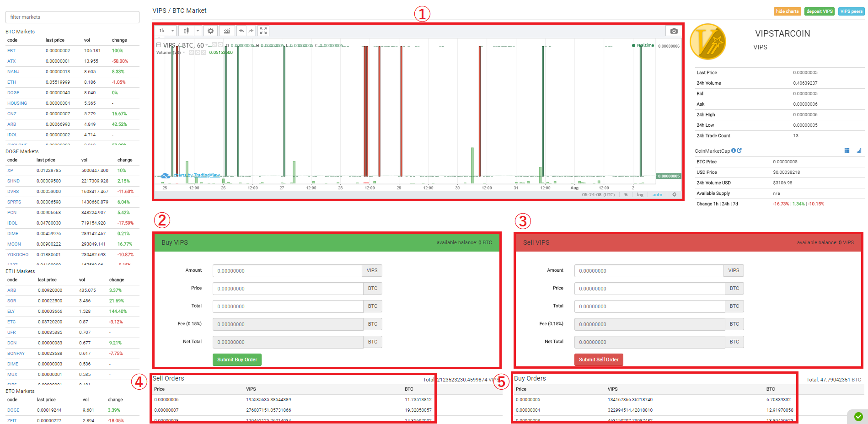Click the CoinMarketCap info icon
The height and width of the screenshot is (424, 868).
[x=734, y=150]
